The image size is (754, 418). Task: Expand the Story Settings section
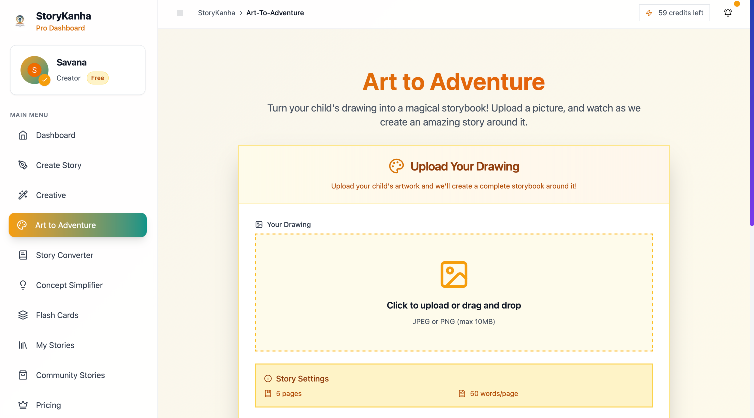coord(302,379)
